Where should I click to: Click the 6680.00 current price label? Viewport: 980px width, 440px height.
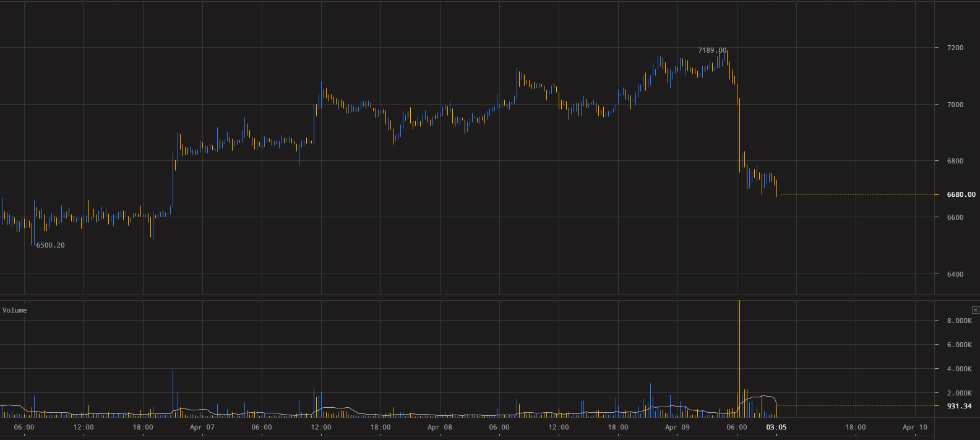961,194
